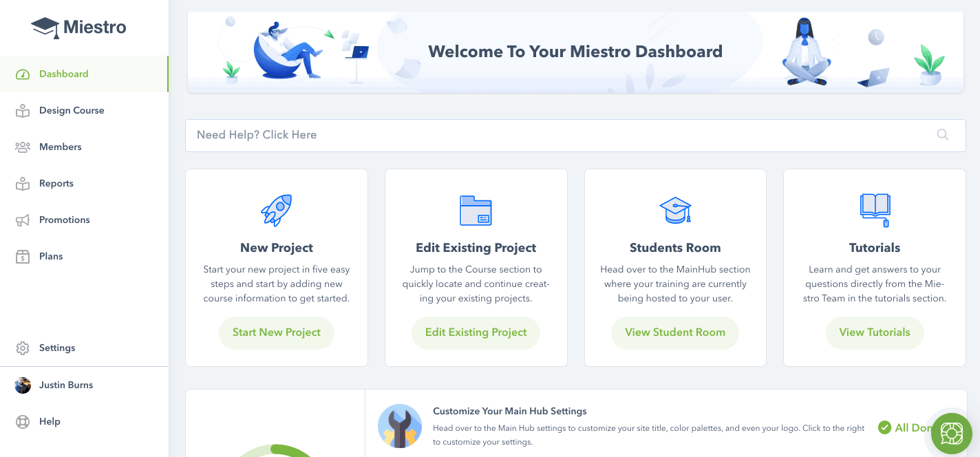The height and width of the screenshot is (457, 980).
Task: Click the graduation cap icon above Students Room
Action: (x=675, y=211)
